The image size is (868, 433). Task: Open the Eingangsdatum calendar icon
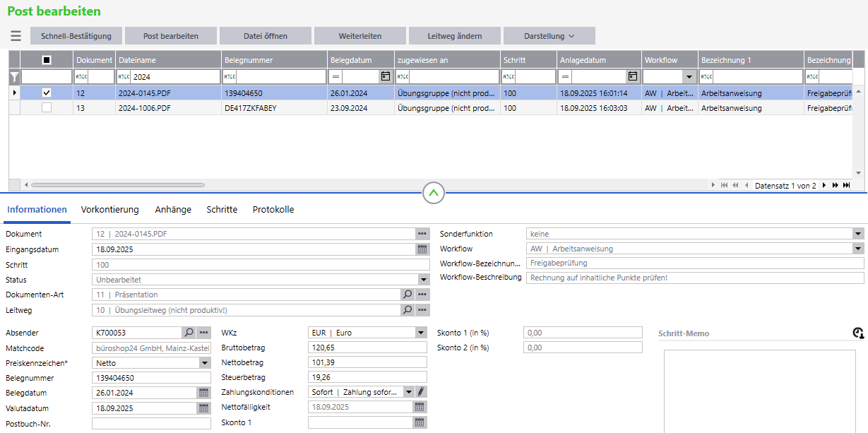pyautogui.click(x=422, y=249)
